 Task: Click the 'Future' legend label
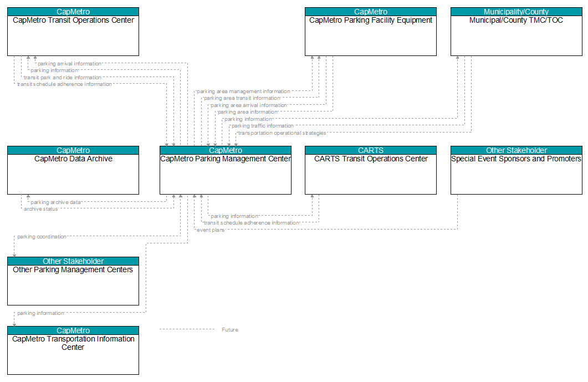229,330
